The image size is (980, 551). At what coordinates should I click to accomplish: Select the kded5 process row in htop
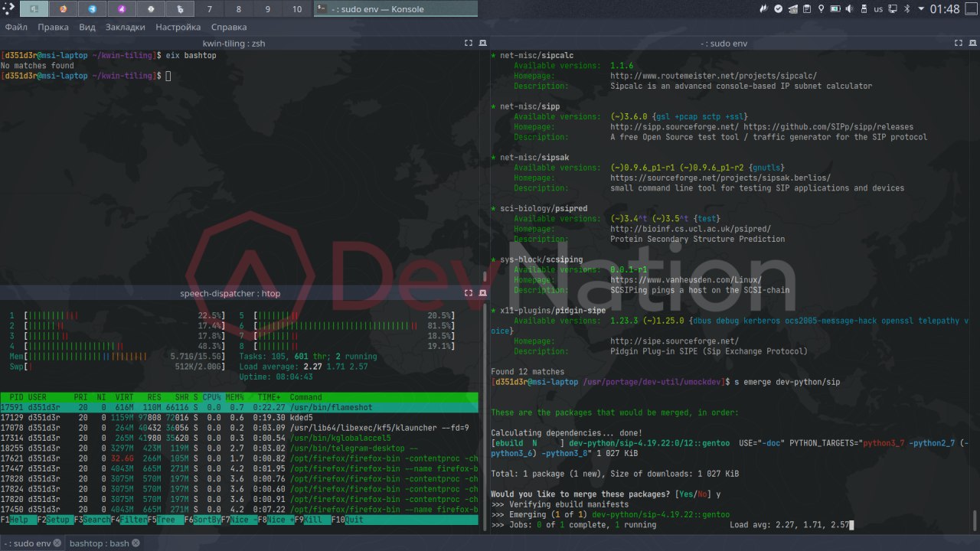coord(239,417)
